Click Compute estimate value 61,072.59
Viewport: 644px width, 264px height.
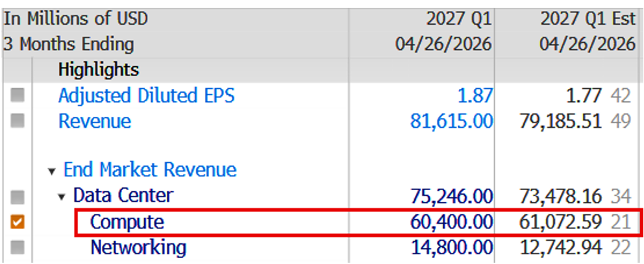click(x=561, y=222)
